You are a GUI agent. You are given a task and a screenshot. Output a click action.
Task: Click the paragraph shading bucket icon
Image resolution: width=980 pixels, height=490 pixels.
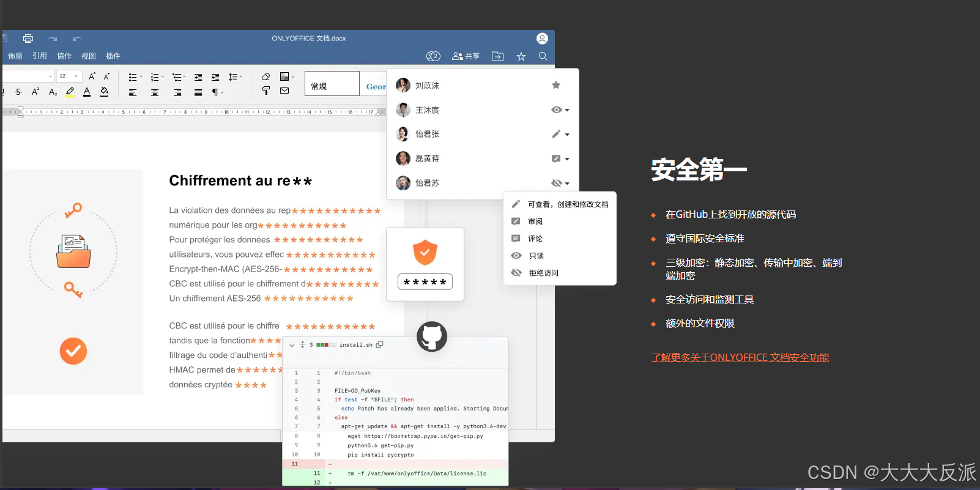coord(104,92)
